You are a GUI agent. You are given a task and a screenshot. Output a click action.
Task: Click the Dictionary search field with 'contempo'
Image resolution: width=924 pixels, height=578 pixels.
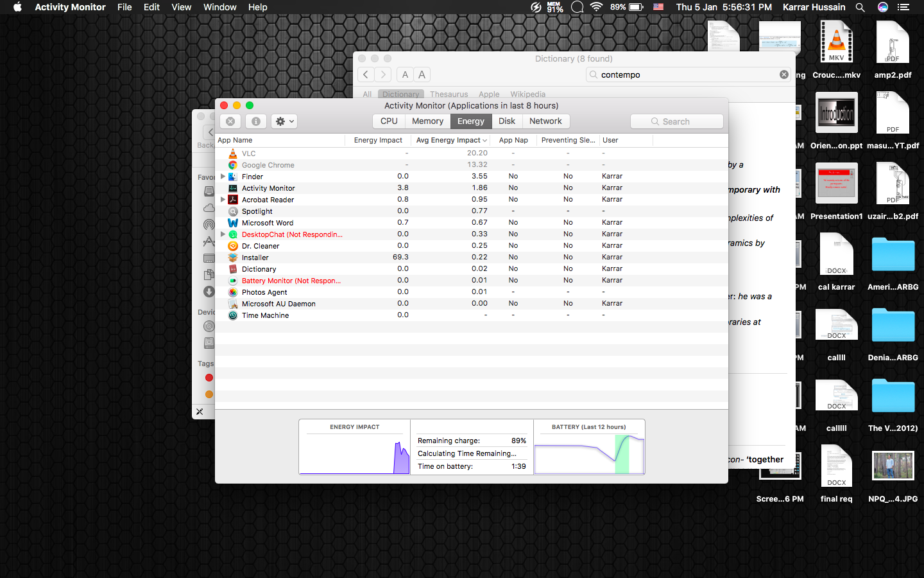click(x=689, y=74)
